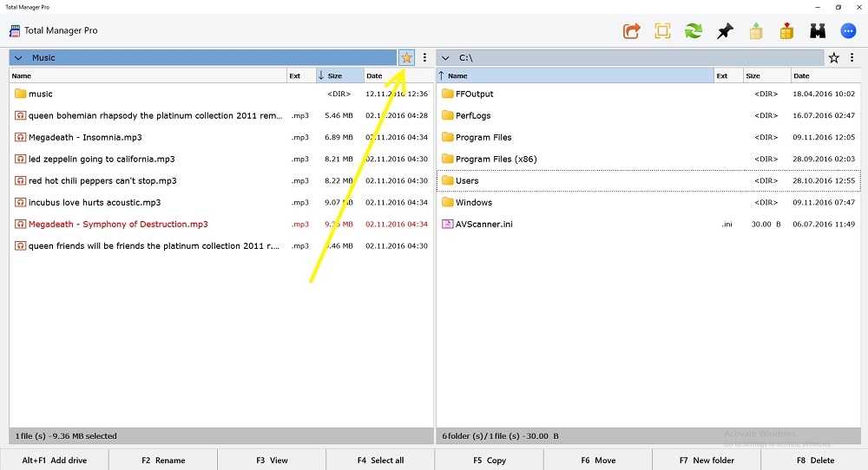Viewport: 868px width, 470px height.
Task: Click the F3 View button
Action: (x=272, y=460)
